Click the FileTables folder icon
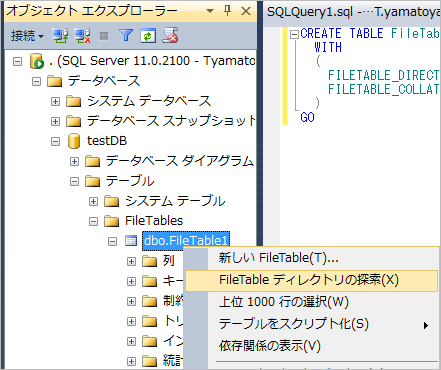The image size is (441, 370). tap(111, 221)
